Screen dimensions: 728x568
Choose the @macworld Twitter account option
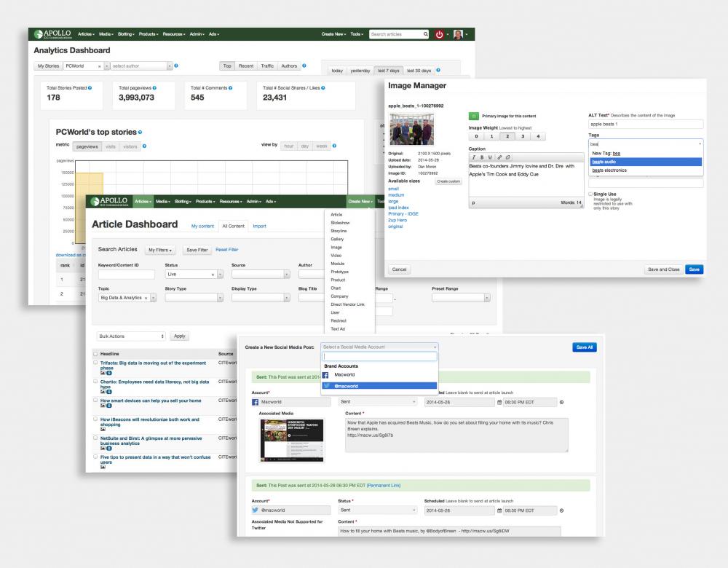[x=379, y=386]
